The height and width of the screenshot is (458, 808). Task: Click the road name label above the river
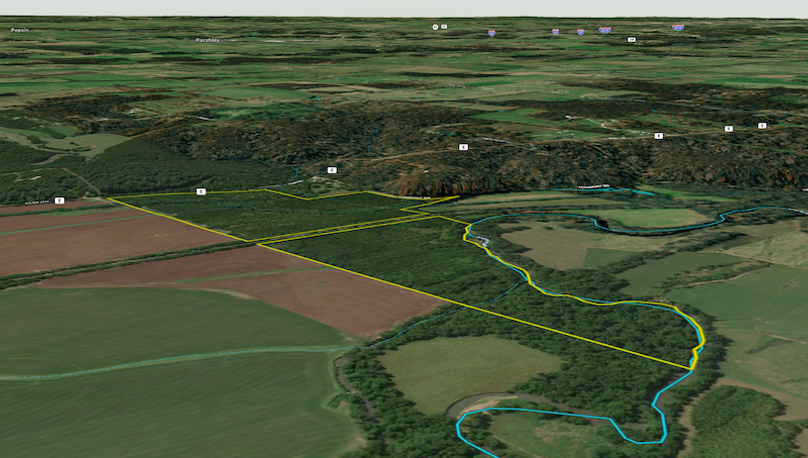(598, 186)
